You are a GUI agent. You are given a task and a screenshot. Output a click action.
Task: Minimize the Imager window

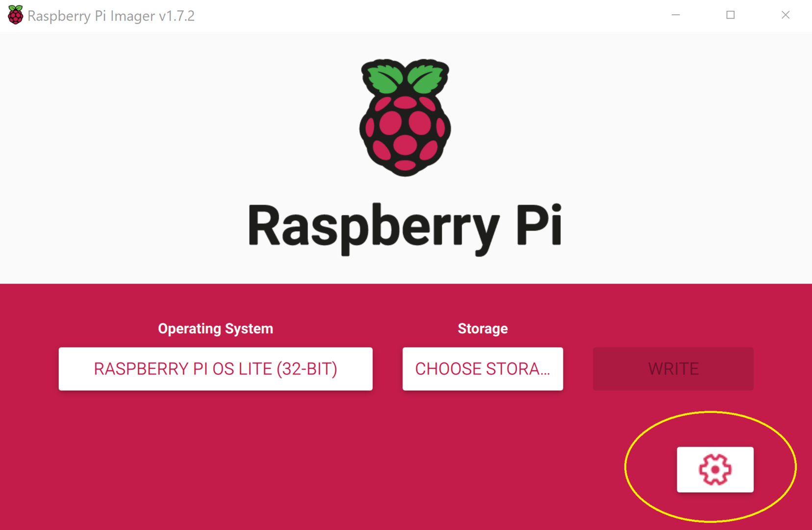[676, 15]
